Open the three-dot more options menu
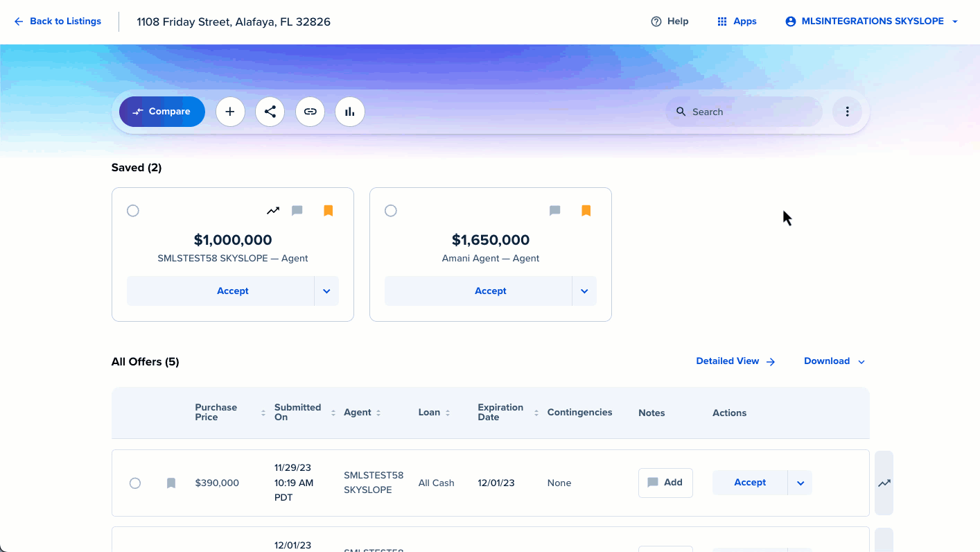The image size is (980, 552). click(x=847, y=112)
